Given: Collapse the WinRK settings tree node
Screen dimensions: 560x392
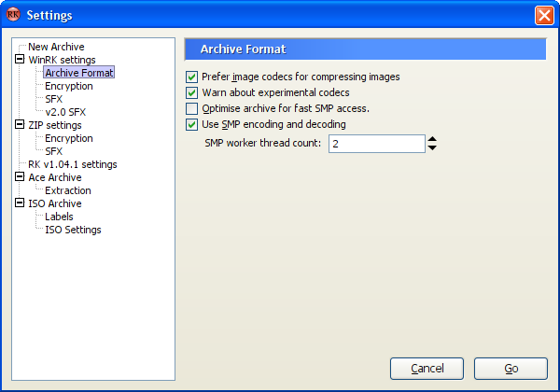Looking at the screenshot, I should (x=20, y=59).
